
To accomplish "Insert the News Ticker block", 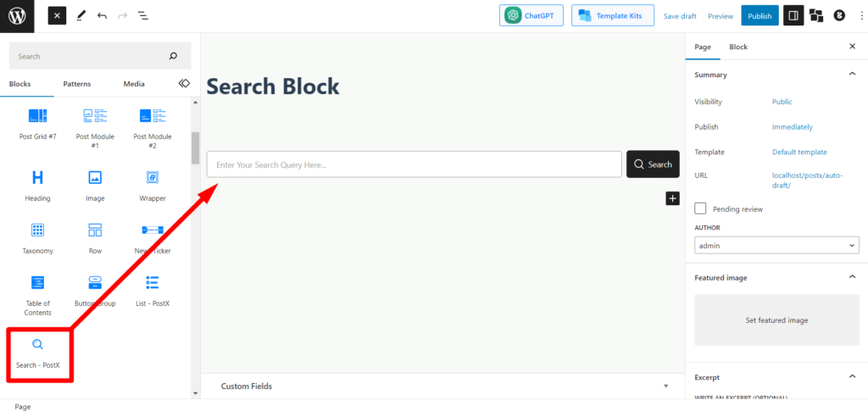I will pyautogui.click(x=153, y=238).
